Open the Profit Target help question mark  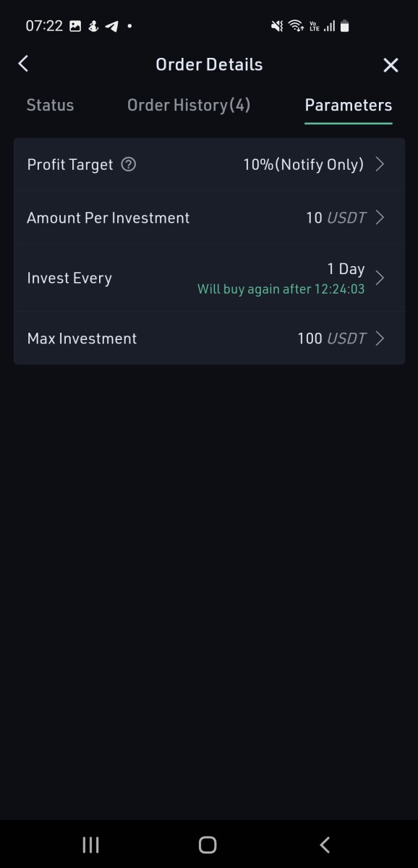129,164
